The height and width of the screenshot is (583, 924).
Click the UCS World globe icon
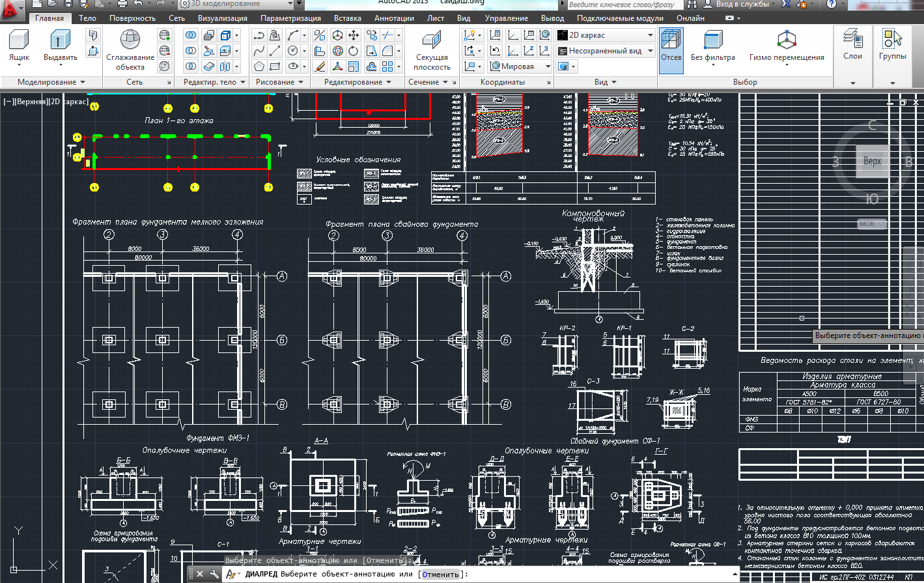click(544, 35)
